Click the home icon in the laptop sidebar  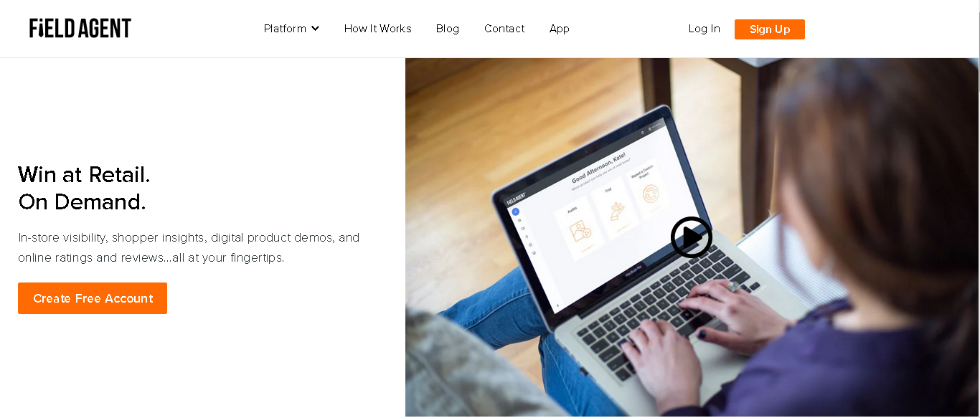click(518, 221)
